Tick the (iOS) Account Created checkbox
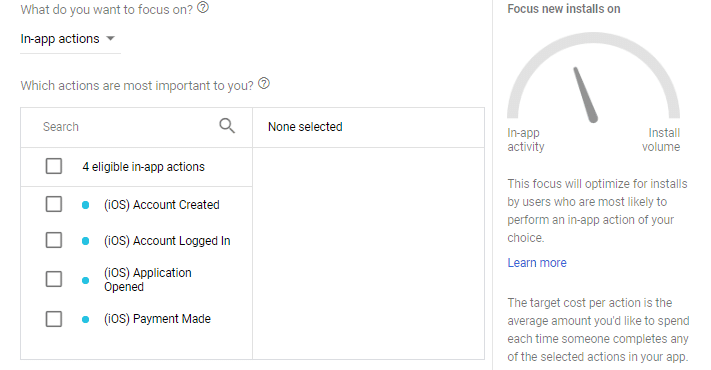Image resolution: width=711 pixels, height=370 pixels. pos(54,204)
